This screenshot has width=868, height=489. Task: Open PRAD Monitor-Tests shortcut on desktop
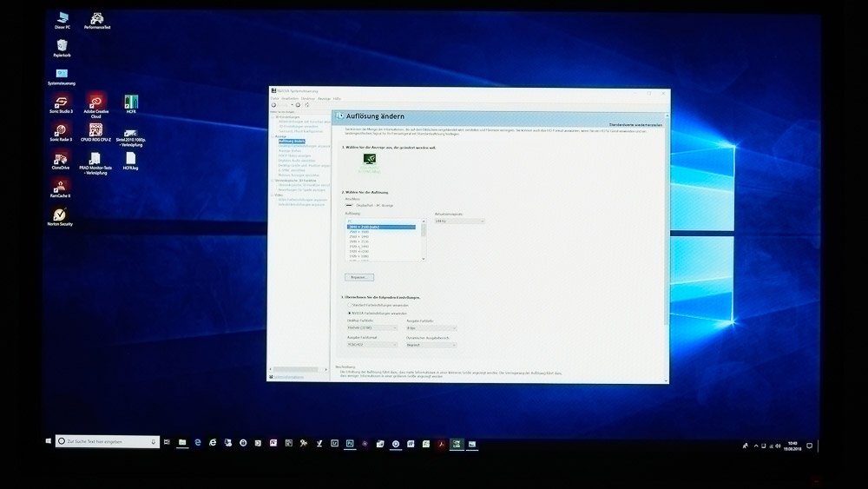point(95,163)
